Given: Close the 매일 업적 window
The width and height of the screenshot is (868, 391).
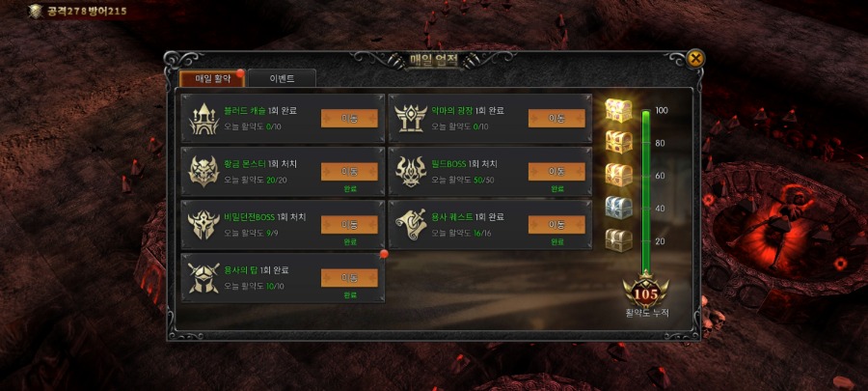Looking at the screenshot, I should click(x=695, y=58).
